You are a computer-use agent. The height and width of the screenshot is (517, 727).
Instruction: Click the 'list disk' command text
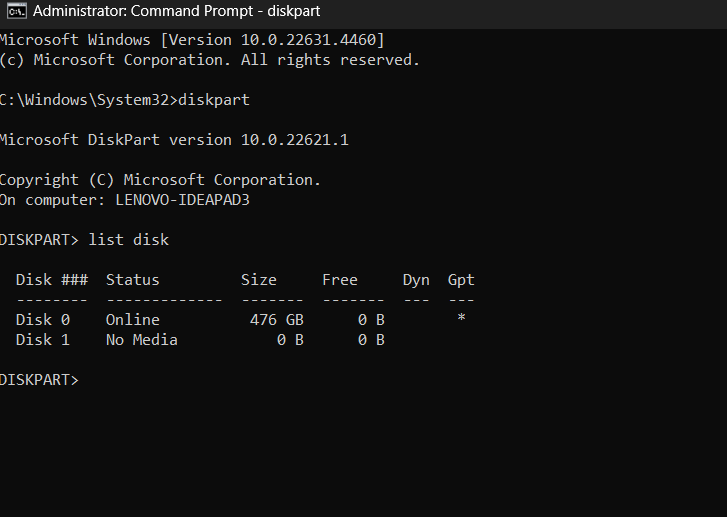point(129,240)
